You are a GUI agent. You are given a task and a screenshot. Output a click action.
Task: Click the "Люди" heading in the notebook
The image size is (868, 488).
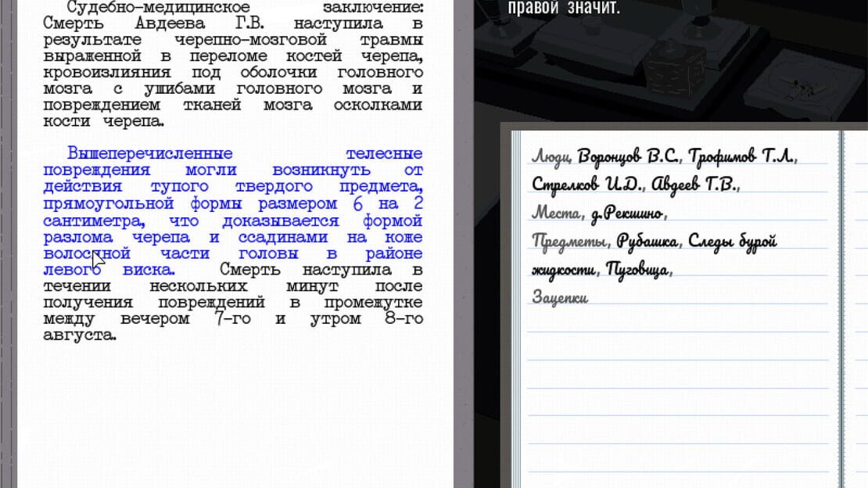[551, 156]
